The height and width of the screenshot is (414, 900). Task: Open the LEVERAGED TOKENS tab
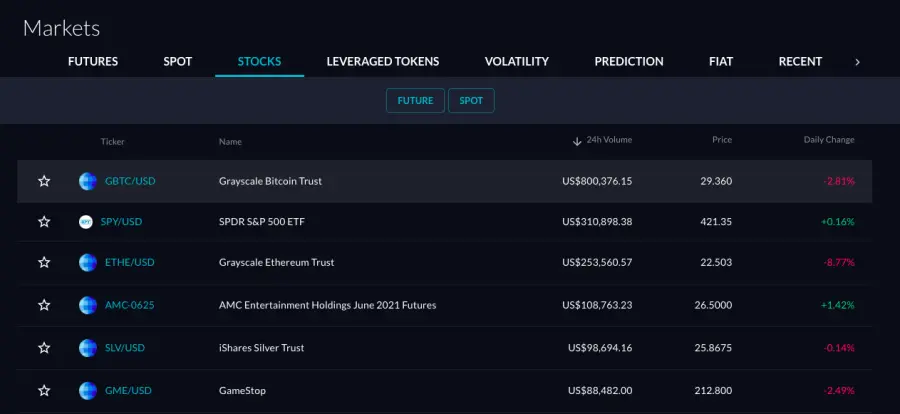[x=383, y=61]
